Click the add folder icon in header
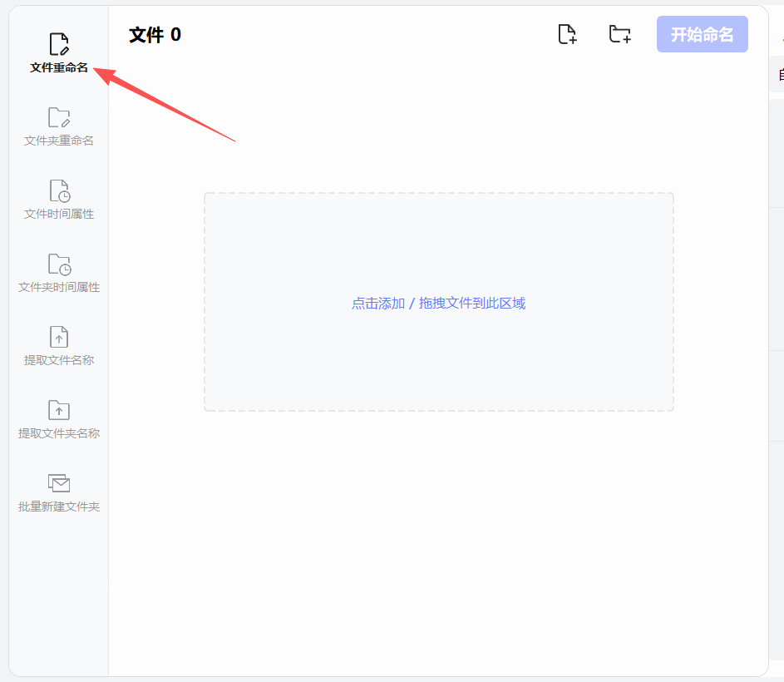Image resolution: width=784 pixels, height=682 pixels. pyautogui.click(x=620, y=34)
